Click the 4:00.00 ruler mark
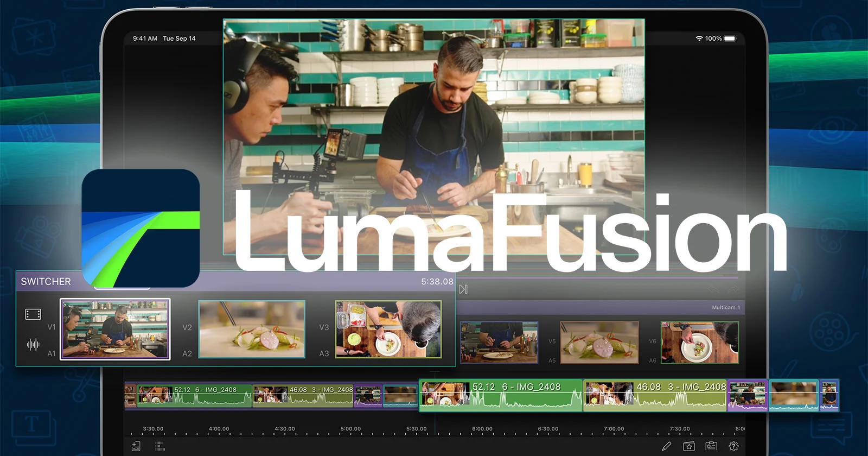This screenshot has width=868, height=456. point(219,429)
